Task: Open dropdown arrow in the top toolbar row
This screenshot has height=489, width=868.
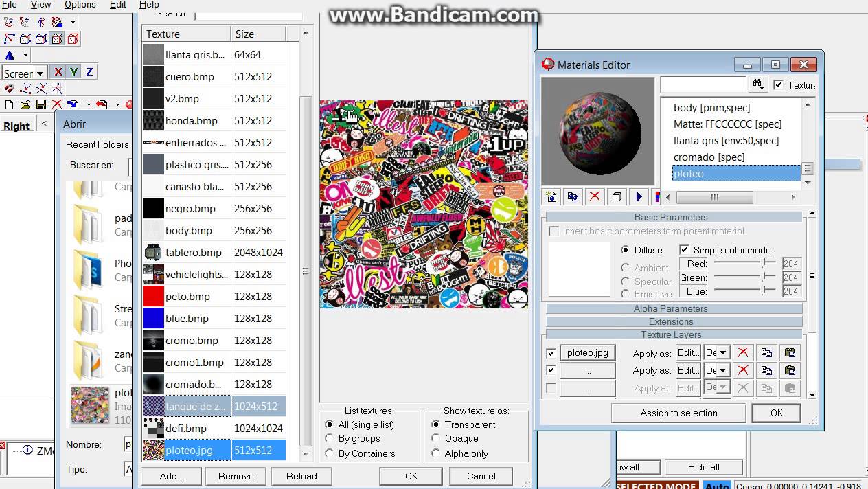Action: pos(73,23)
